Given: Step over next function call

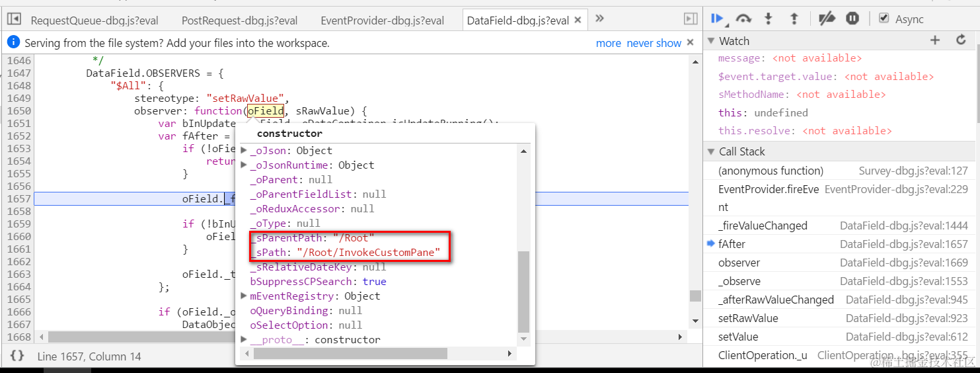Looking at the screenshot, I should 744,19.
